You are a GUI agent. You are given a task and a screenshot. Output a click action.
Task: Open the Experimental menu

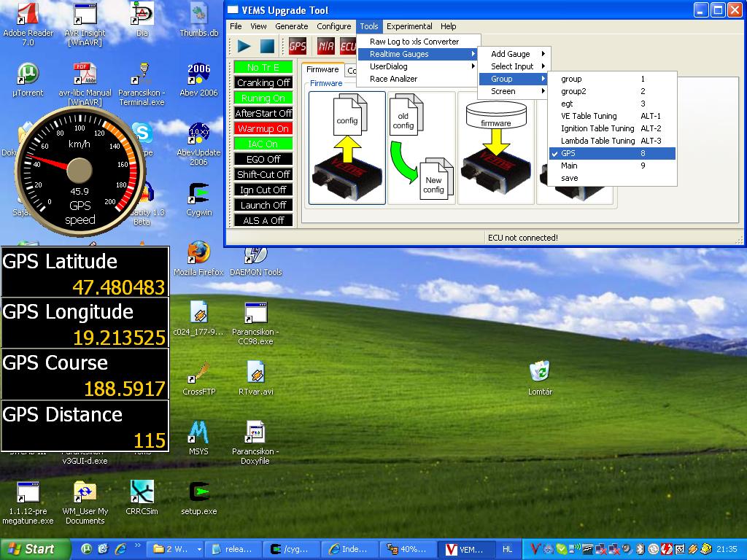pos(409,27)
